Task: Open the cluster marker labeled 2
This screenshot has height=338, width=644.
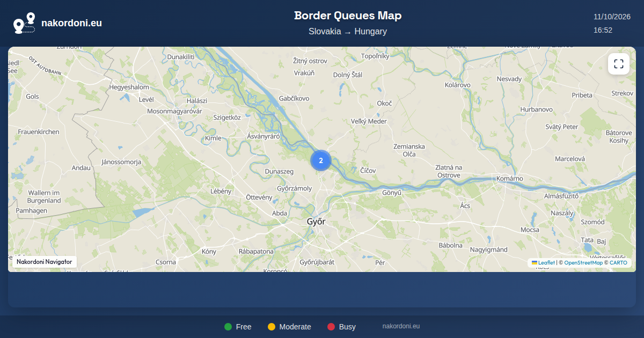Action: pos(321,160)
